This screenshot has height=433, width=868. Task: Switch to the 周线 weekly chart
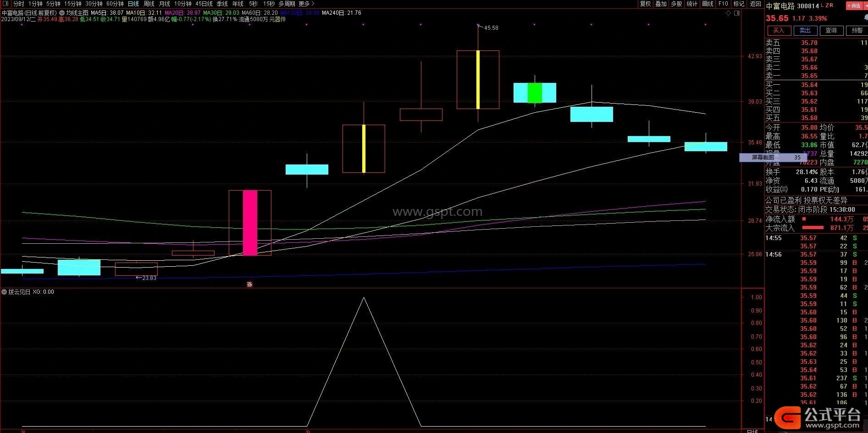click(x=149, y=4)
